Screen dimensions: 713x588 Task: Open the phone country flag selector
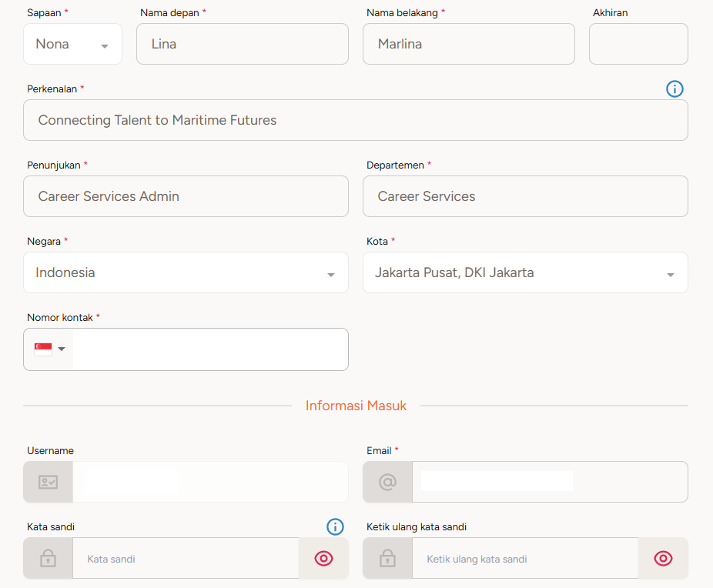49,349
